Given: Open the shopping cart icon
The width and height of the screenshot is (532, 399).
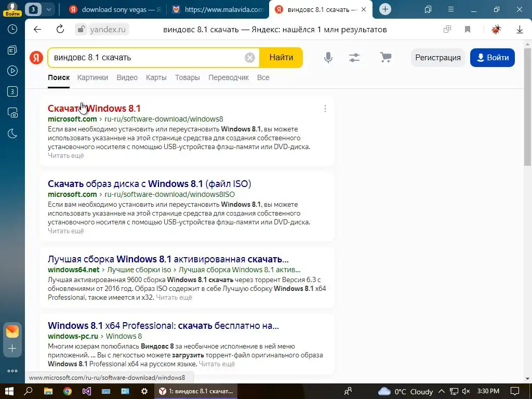Looking at the screenshot, I should click(385, 57).
